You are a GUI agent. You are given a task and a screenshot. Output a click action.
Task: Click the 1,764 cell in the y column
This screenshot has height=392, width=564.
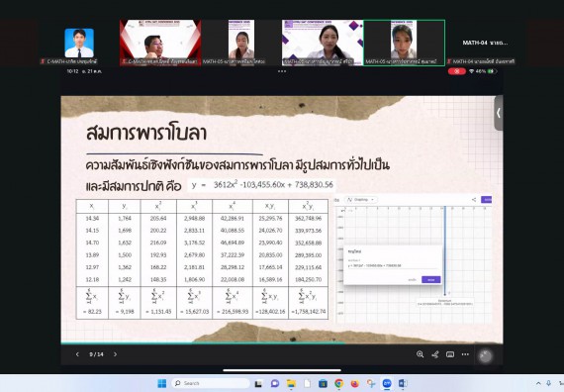(125, 219)
